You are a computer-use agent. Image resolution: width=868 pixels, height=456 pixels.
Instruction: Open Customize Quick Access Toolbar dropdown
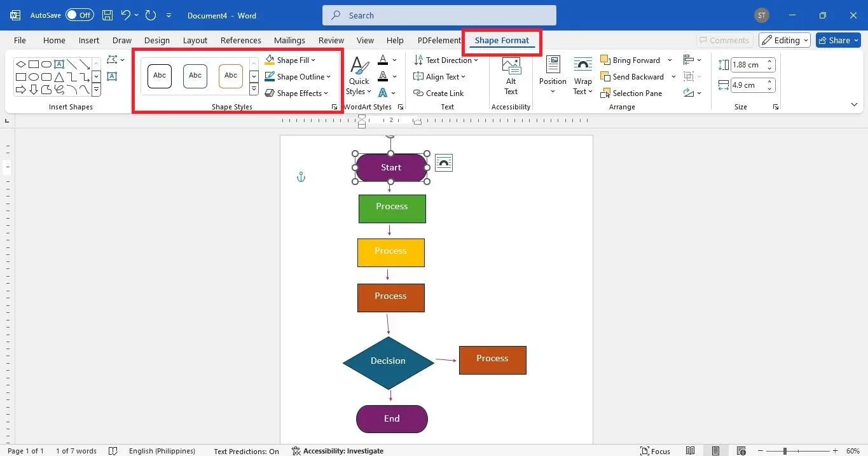coord(169,15)
